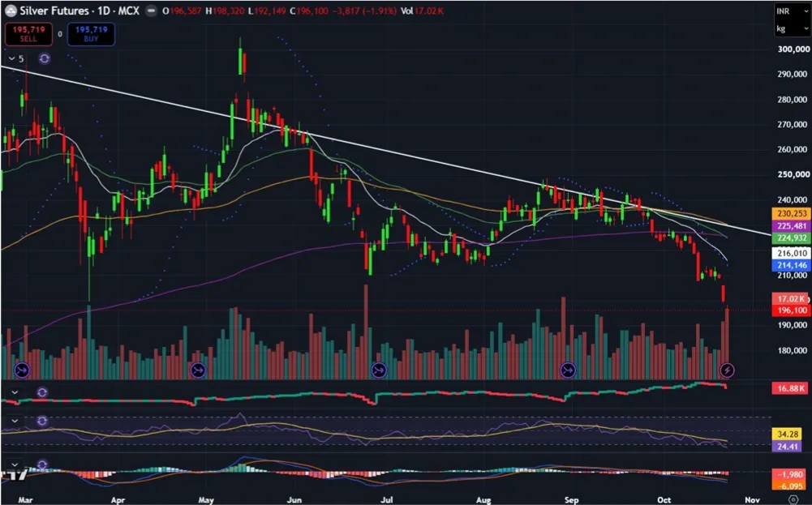
Task: Click the 1D interval label in the title
Action: tap(104, 11)
